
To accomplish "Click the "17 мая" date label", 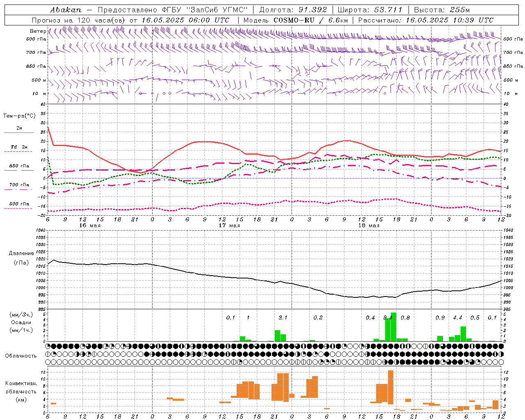I will [x=229, y=226].
